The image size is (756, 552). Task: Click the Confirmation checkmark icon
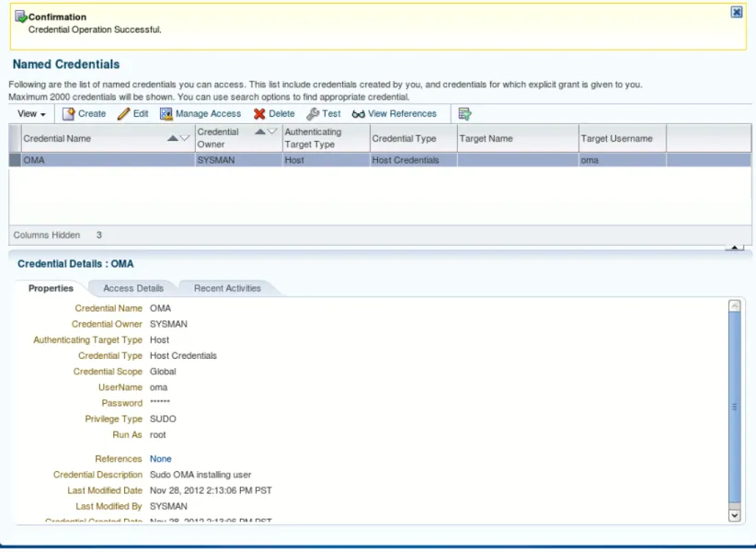pyautogui.click(x=21, y=17)
